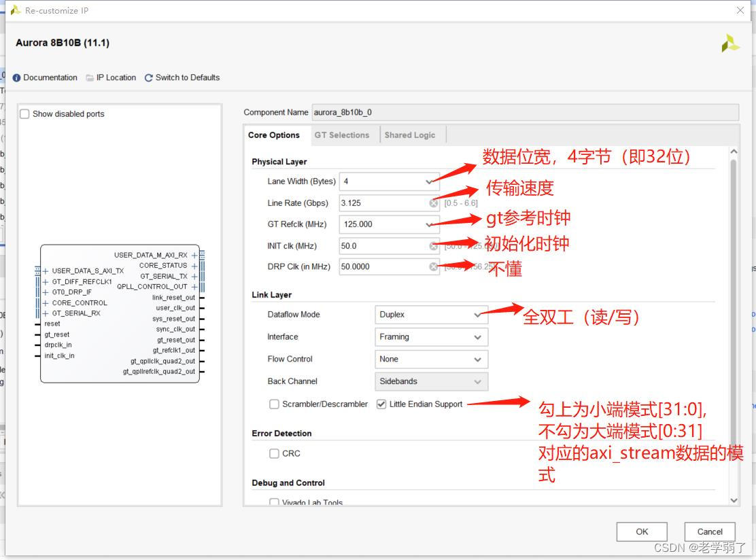Expand the GT_DIFF_REFCLK1 port plus icon
This screenshot has height=560, width=756.
tap(46, 281)
